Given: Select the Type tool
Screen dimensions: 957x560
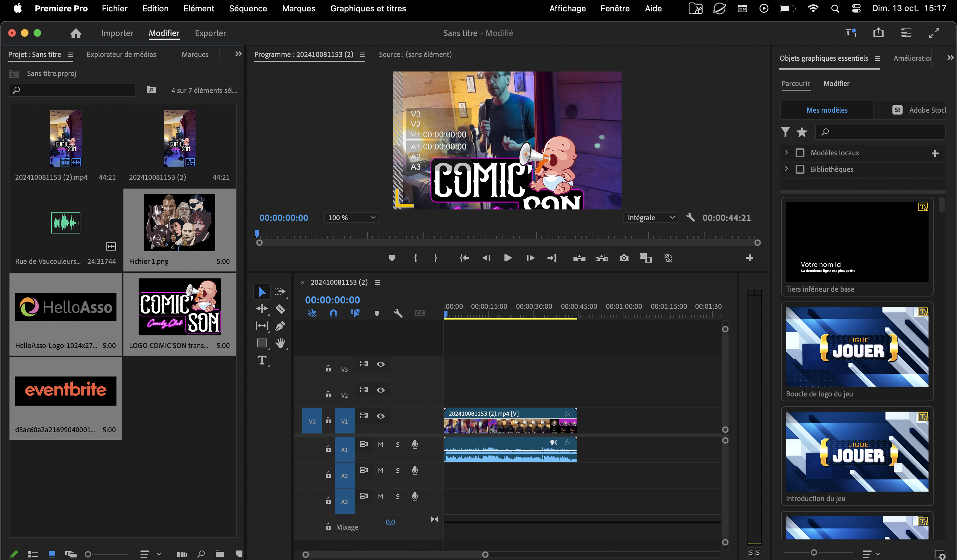Looking at the screenshot, I should (x=262, y=360).
